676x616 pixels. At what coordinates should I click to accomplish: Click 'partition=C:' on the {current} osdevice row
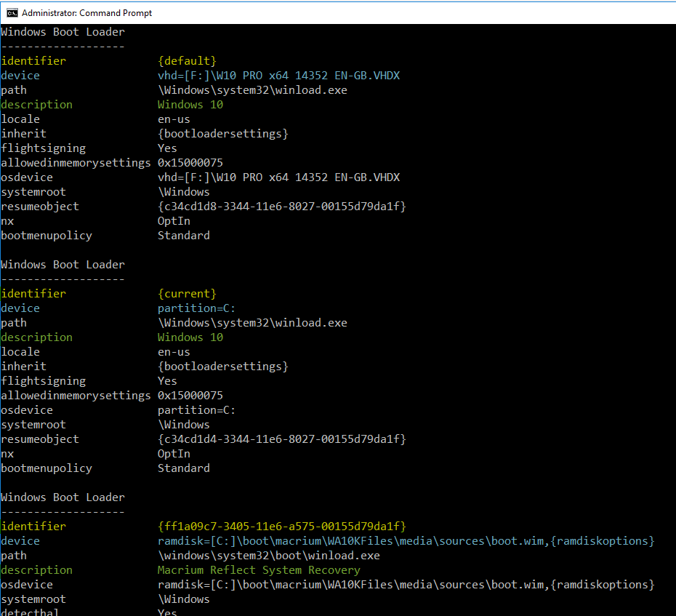click(196, 410)
